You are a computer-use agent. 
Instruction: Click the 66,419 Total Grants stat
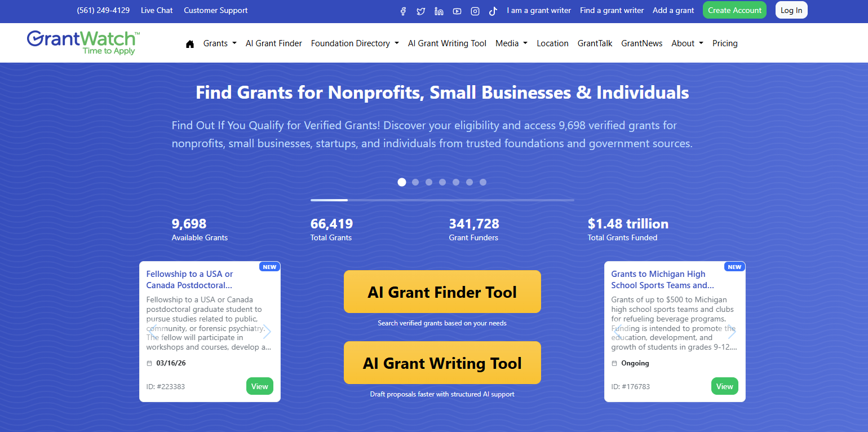pyautogui.click(x=331, y=230)
